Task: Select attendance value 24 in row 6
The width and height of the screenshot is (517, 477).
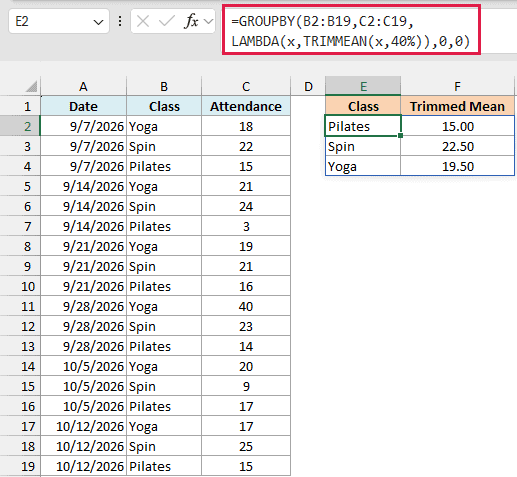Action: coord(246,206)
